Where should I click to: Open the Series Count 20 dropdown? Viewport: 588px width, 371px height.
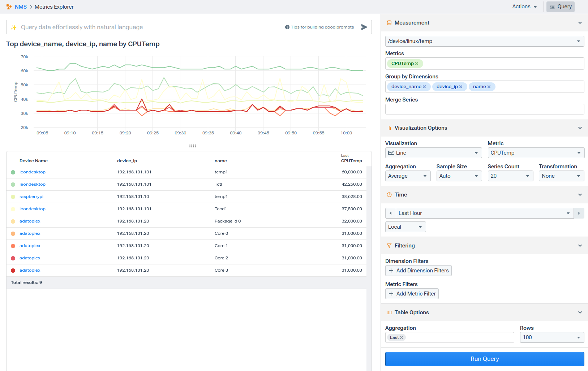(510, 176)
